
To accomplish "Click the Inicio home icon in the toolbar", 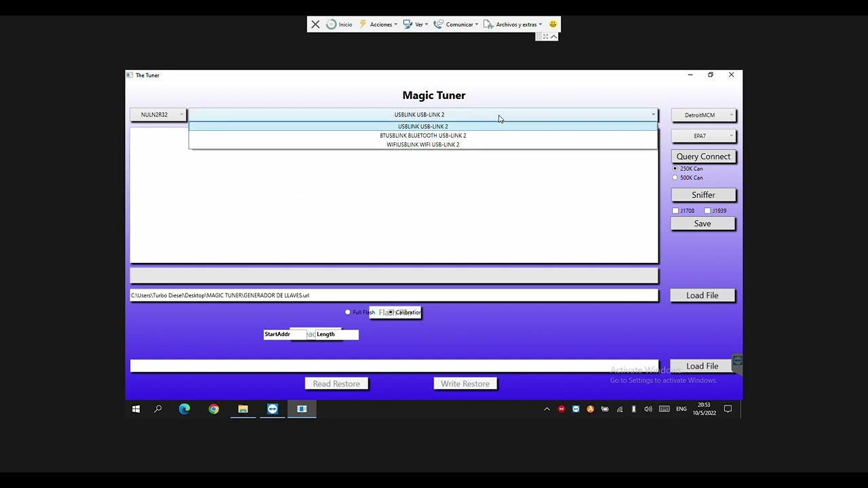I will (x=339, y=24).
